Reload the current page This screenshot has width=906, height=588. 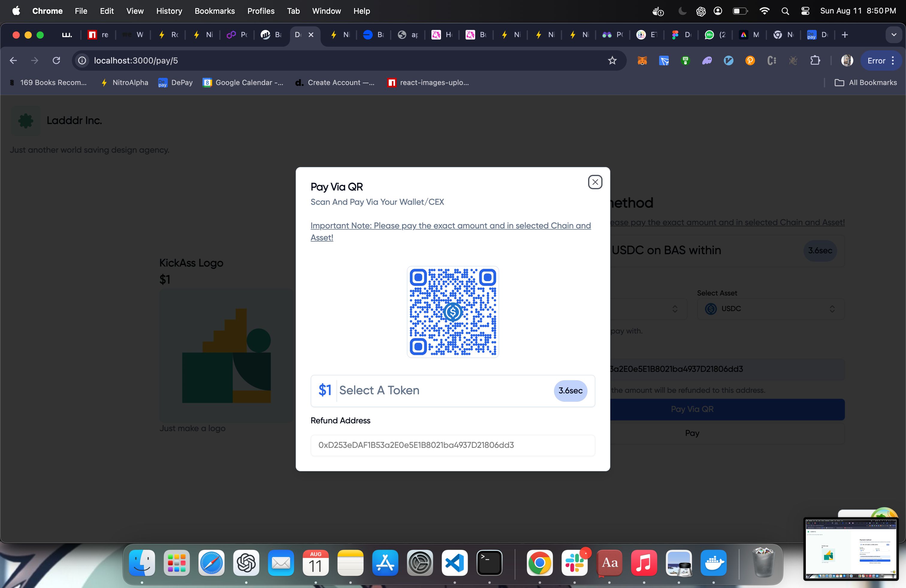(x=56, y=60)
